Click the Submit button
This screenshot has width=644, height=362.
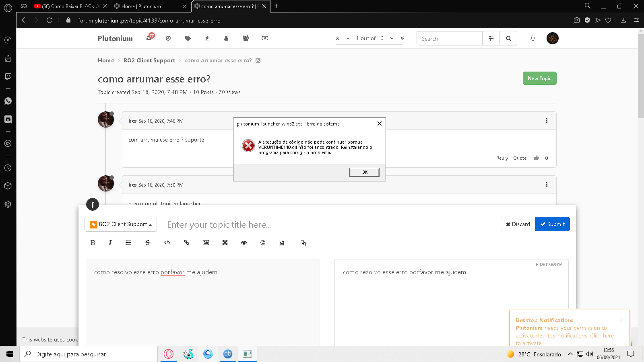tap(552, 224)
